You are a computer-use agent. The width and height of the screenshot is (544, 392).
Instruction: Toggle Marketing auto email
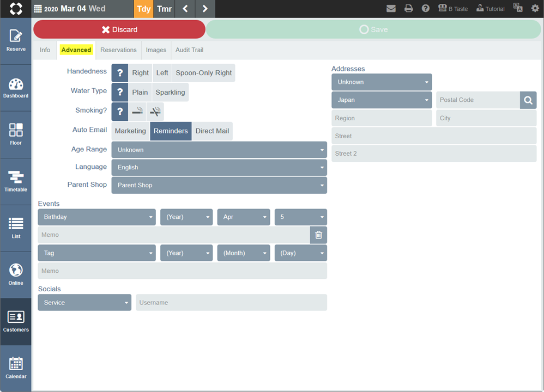point(130,131)
